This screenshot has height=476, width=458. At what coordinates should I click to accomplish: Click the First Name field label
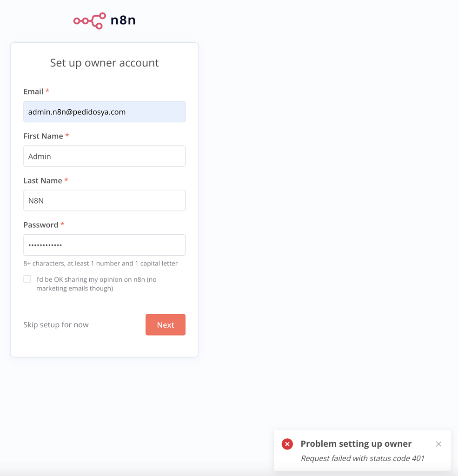click(x=43, y=136)
